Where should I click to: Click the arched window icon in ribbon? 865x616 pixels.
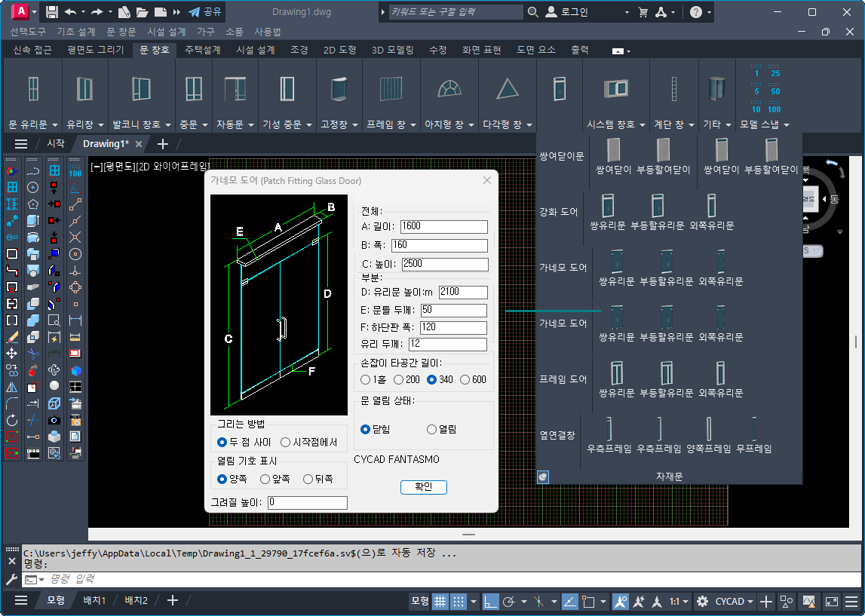click(449, 88)
